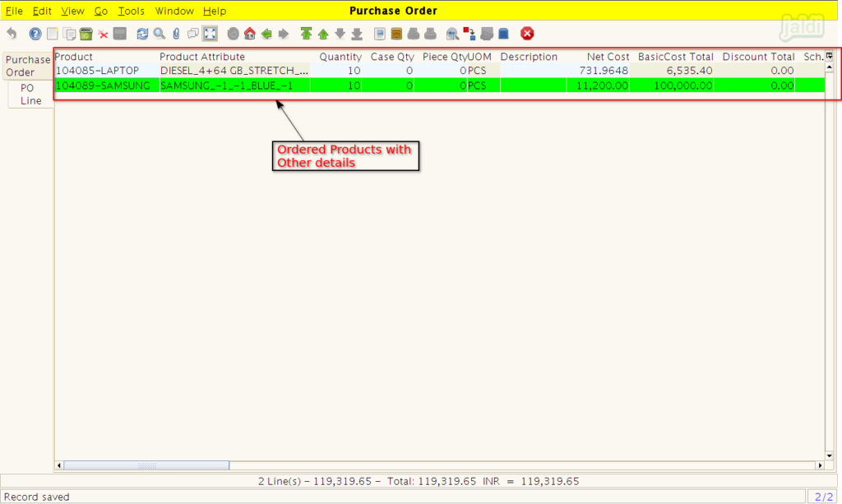
Task: Click the Detail record right arrow icon
Action: click(x=284, y=34)
